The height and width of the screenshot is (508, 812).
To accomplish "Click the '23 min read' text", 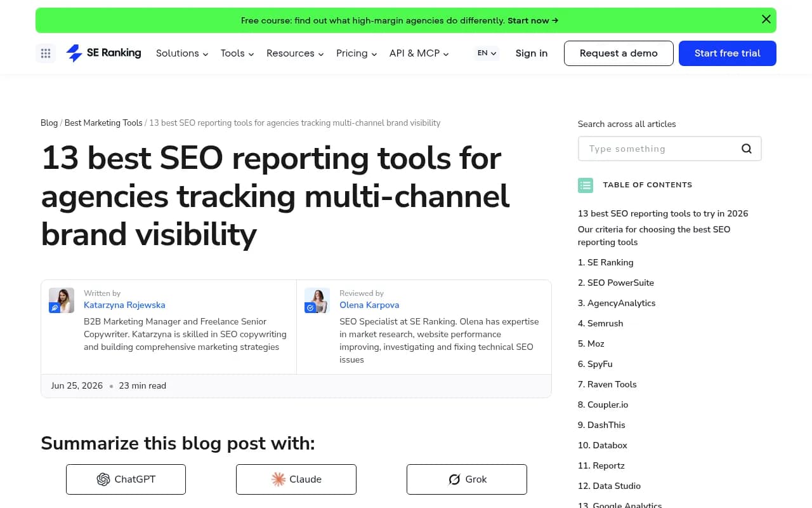I will point(143,385).
